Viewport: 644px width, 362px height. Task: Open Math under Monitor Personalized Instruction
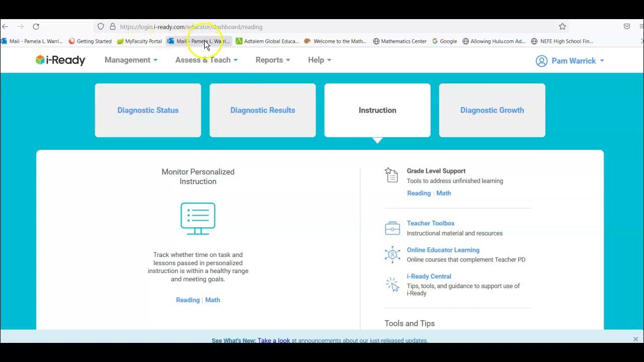212,300
